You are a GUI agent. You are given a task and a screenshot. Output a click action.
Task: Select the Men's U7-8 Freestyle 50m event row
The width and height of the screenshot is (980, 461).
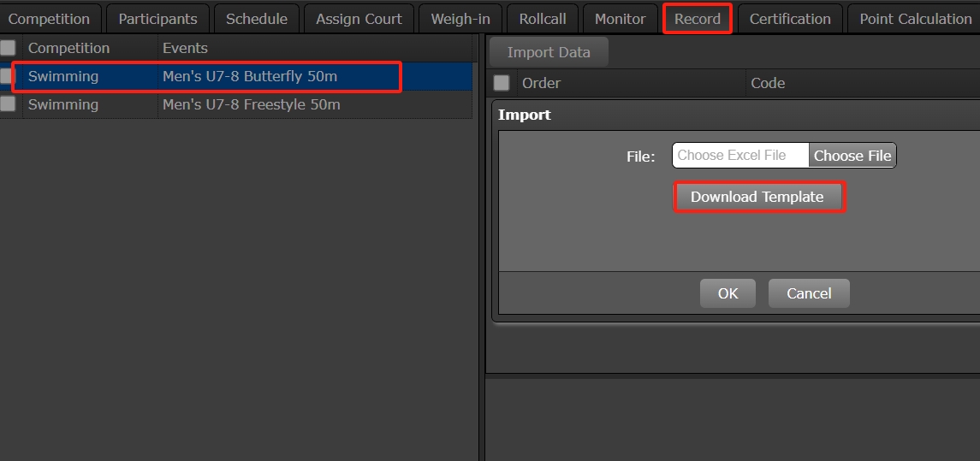click(251, 104)
